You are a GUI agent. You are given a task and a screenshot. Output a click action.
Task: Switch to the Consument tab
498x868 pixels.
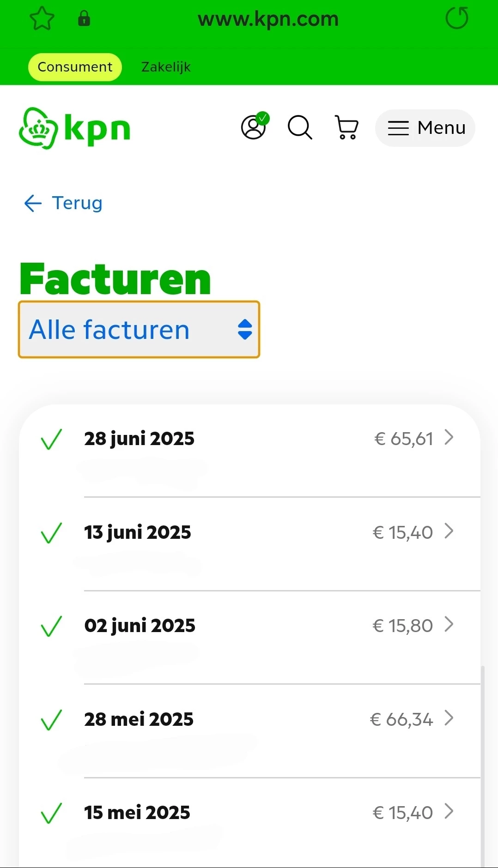click(75, 67)
